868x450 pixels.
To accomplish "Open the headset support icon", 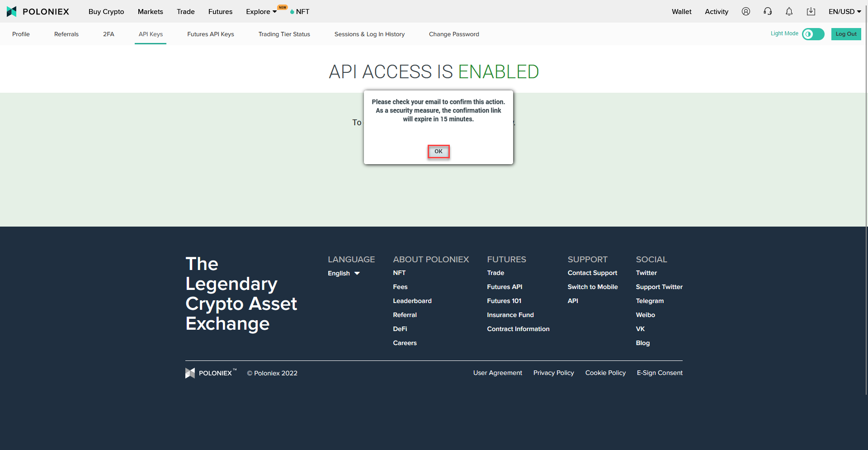I will pyautogui.click(x=768, y=11).
